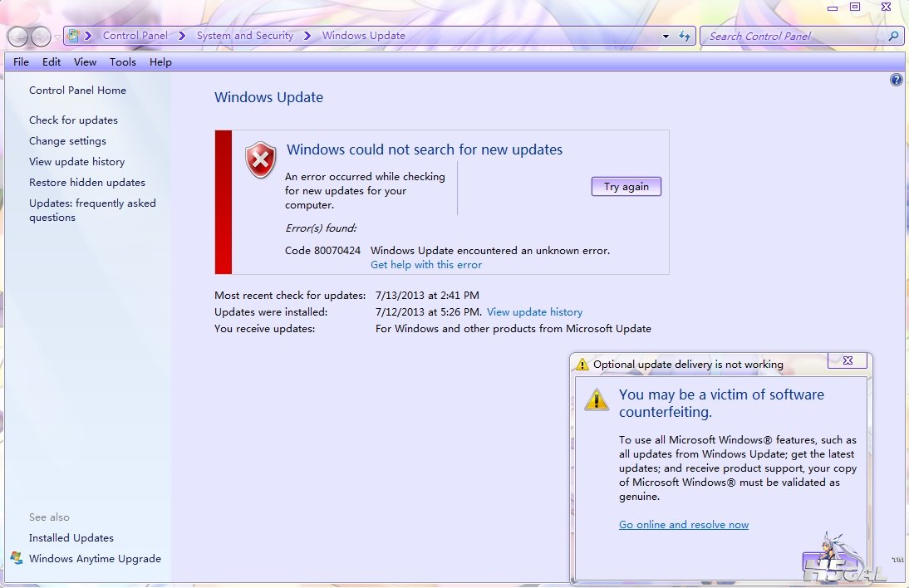Screen dimensions: 909x588
Task: Select Change settings in the sidebar
Action: (67, 141)
